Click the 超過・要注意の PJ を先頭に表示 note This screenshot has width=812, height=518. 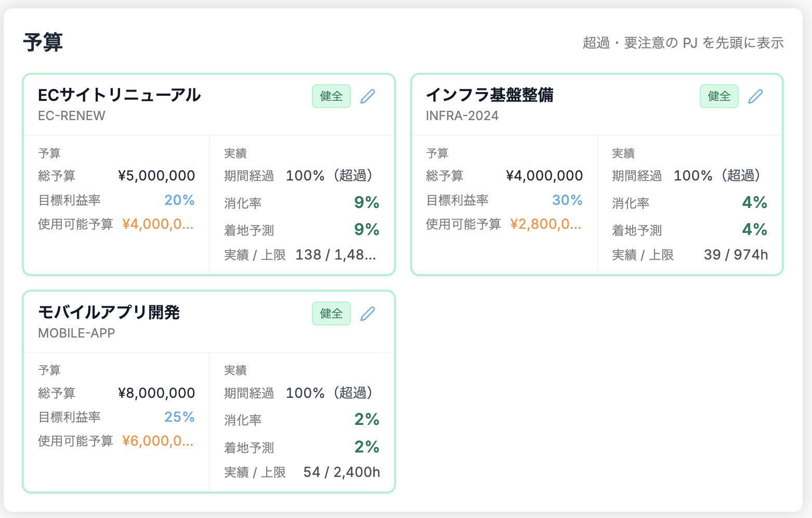683,43
